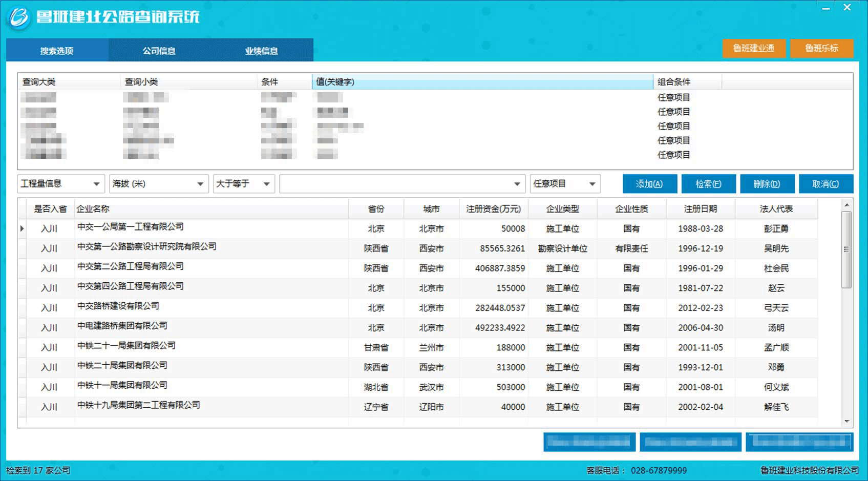The height and width of the screenshot is (481, 868).
Task: Click the 鲁班建业通 button
Action: (x=754, y=48)
